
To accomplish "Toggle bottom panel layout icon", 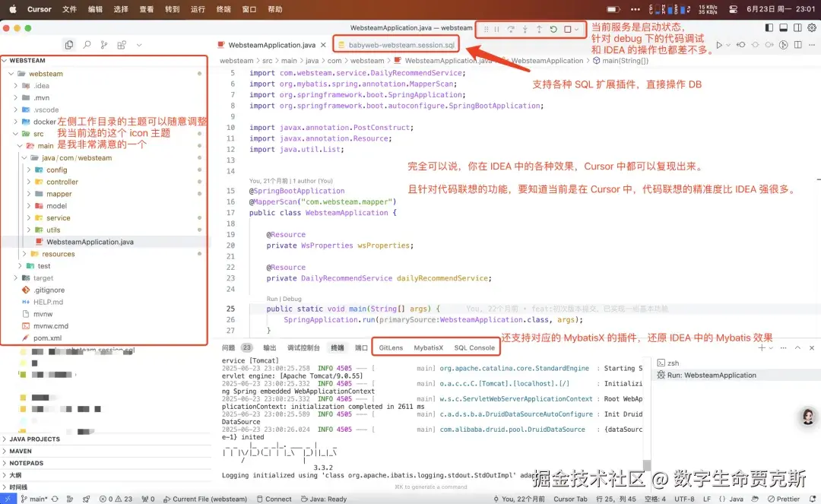I will click(783, 27).
